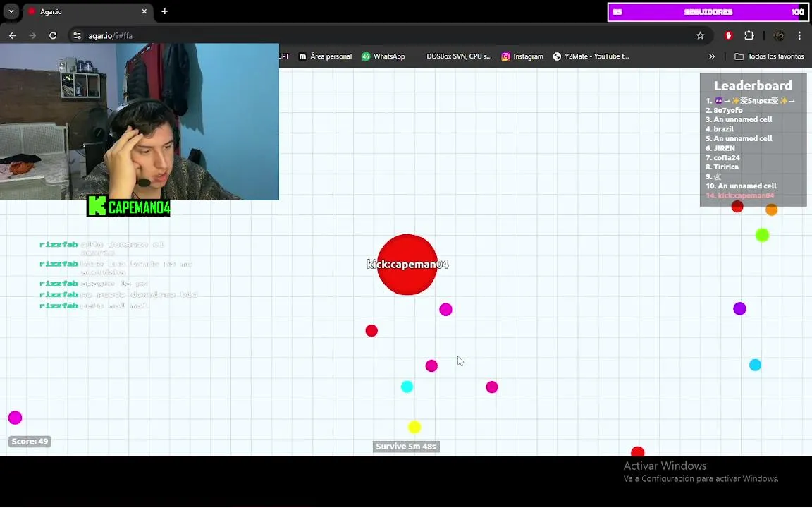Click the Leaderboard title
The height and width of the screenshot is (508, 812).
coord(753,85)
